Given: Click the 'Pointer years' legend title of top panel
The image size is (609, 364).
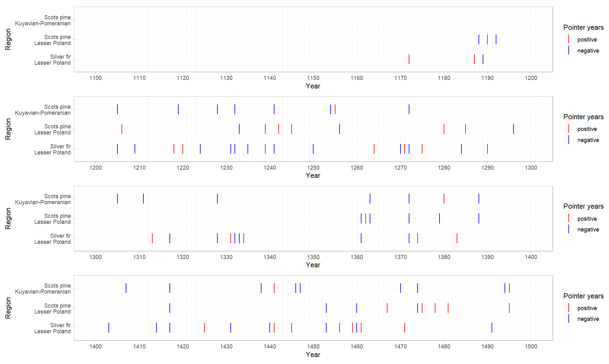Looking at the screenshot, I should (583, 28).
